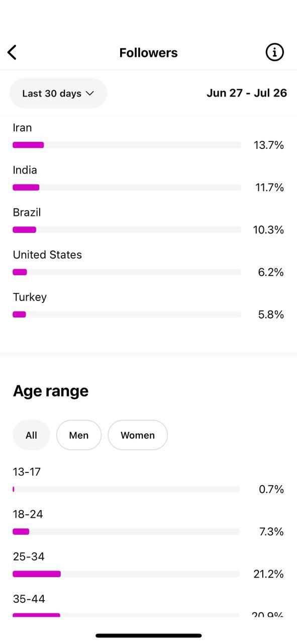297x644 pixels.
Task: Expand the Last 30 days dropdown
Action: click(x=58, y=93)
